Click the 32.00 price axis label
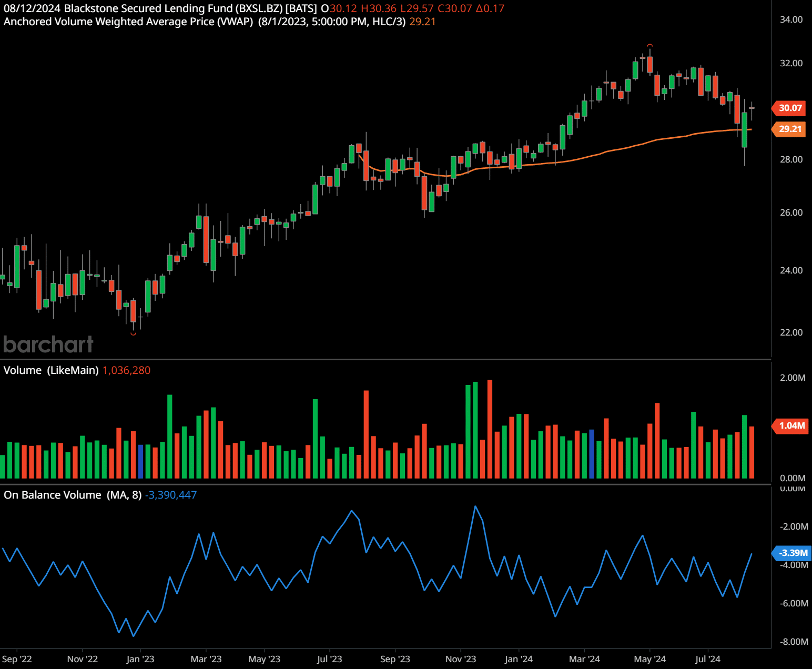 pos(791,63)
